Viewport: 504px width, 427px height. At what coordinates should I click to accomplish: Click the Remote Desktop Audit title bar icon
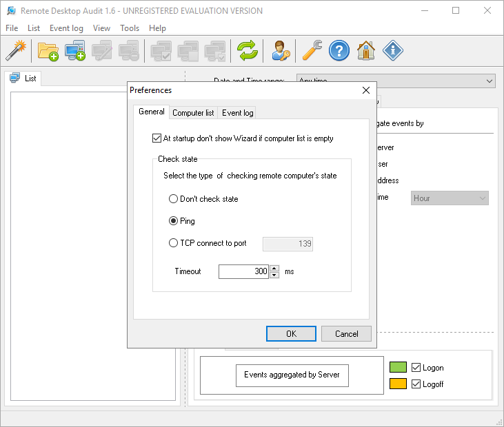(12, 10)
